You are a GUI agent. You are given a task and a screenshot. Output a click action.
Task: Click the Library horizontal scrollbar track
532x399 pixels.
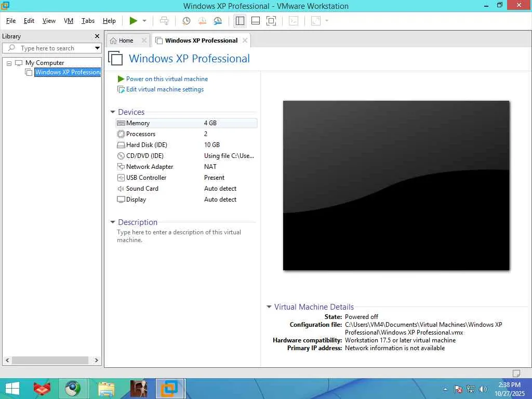pos(50,360)
